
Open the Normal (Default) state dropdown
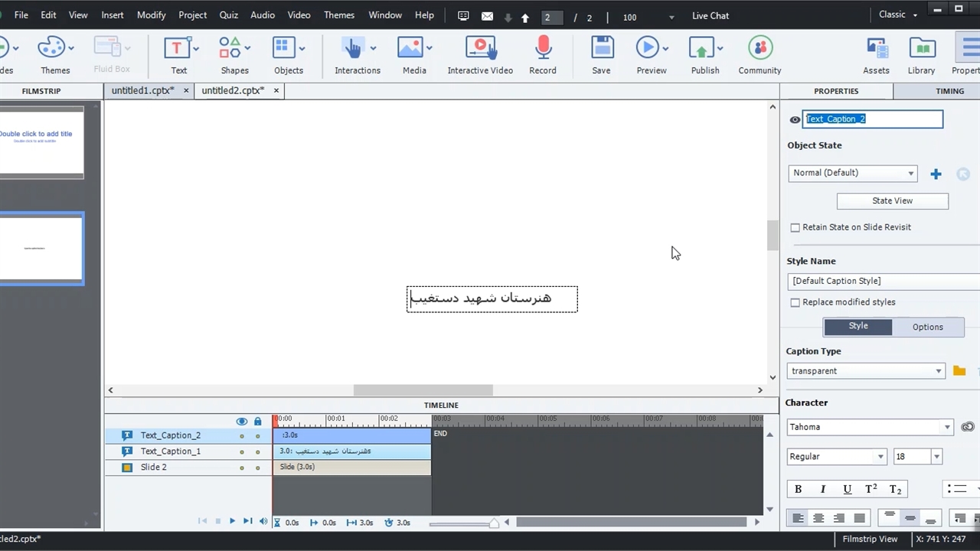(x=852, y=173)
